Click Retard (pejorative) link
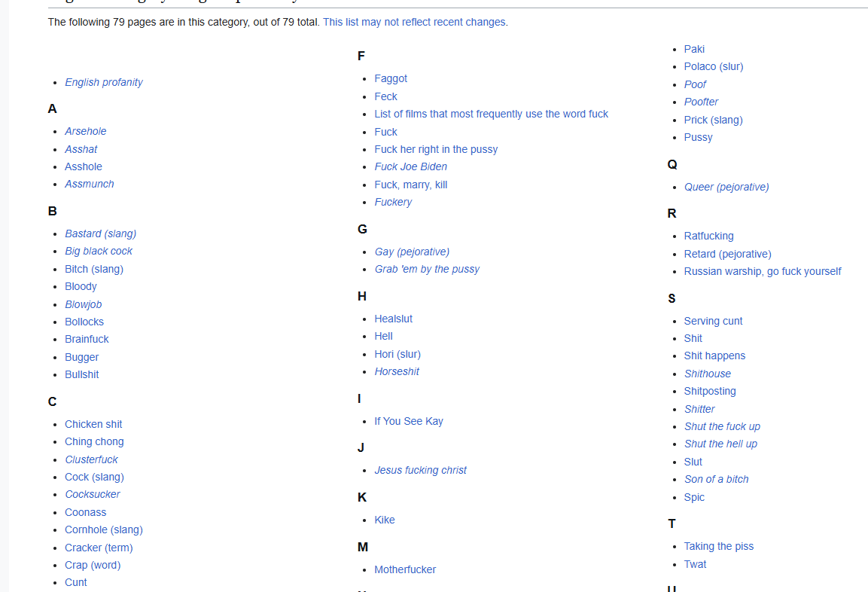Viewport: 868px width, 592px height. [727, 254]
